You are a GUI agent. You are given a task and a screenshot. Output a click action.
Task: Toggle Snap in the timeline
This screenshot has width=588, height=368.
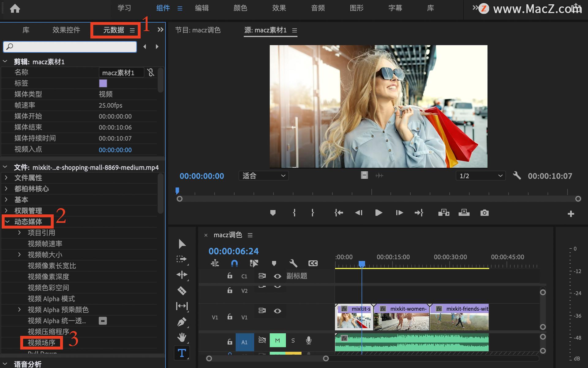[234, 263]
